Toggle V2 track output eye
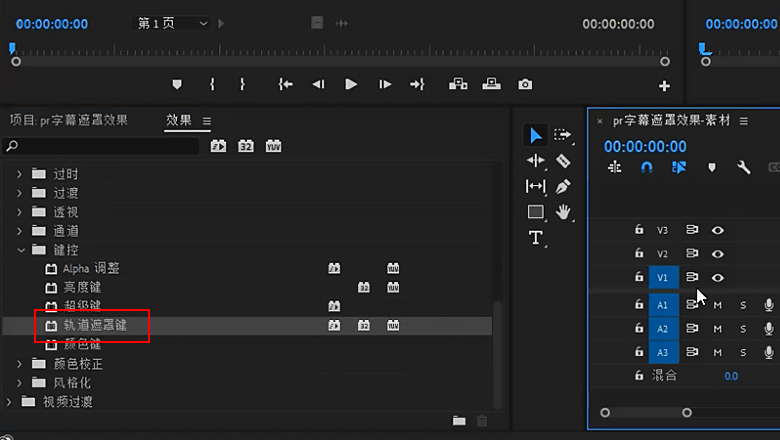Viewport: 780px width, 440px height. point(717,254)
